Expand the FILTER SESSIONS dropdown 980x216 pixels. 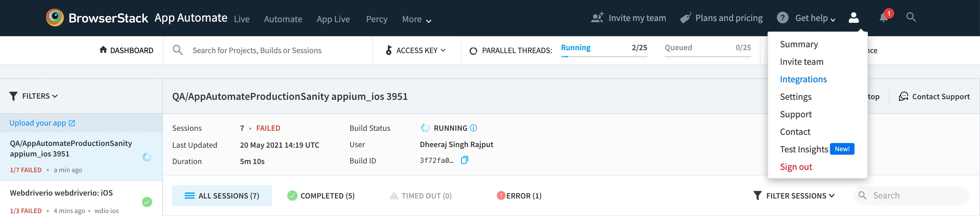794,196
